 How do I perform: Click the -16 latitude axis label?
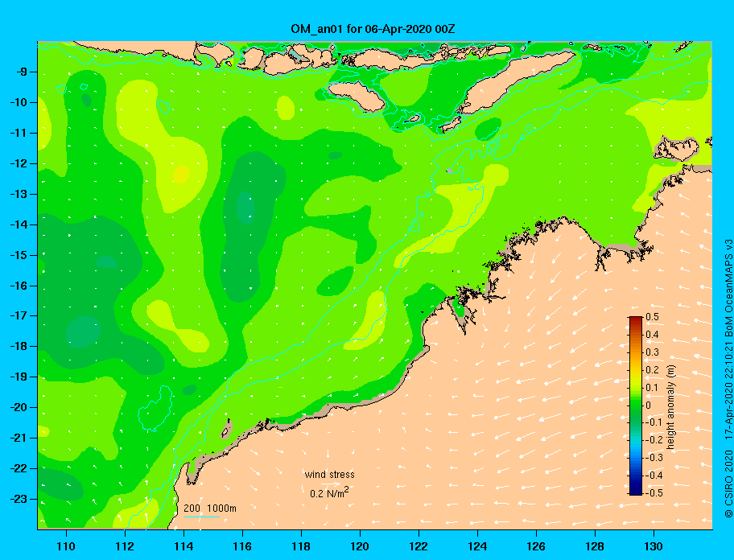(19, 286)
